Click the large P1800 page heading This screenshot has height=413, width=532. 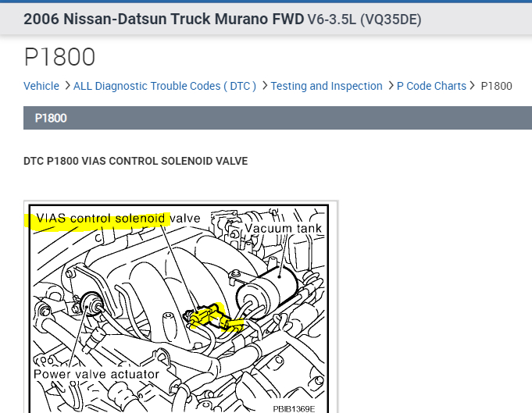pyautogui.click(x=59, y=57)
